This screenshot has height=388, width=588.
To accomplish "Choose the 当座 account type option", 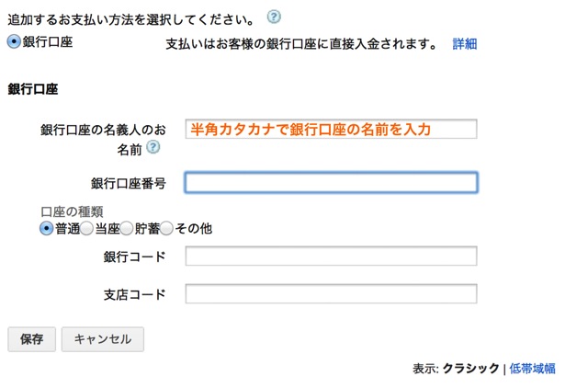I will [87, 228].
